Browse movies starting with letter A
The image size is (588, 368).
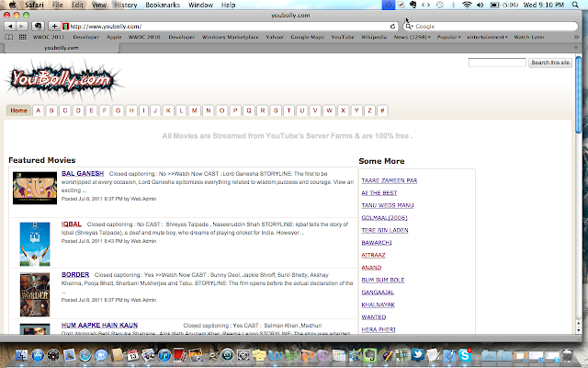(39, 110)
